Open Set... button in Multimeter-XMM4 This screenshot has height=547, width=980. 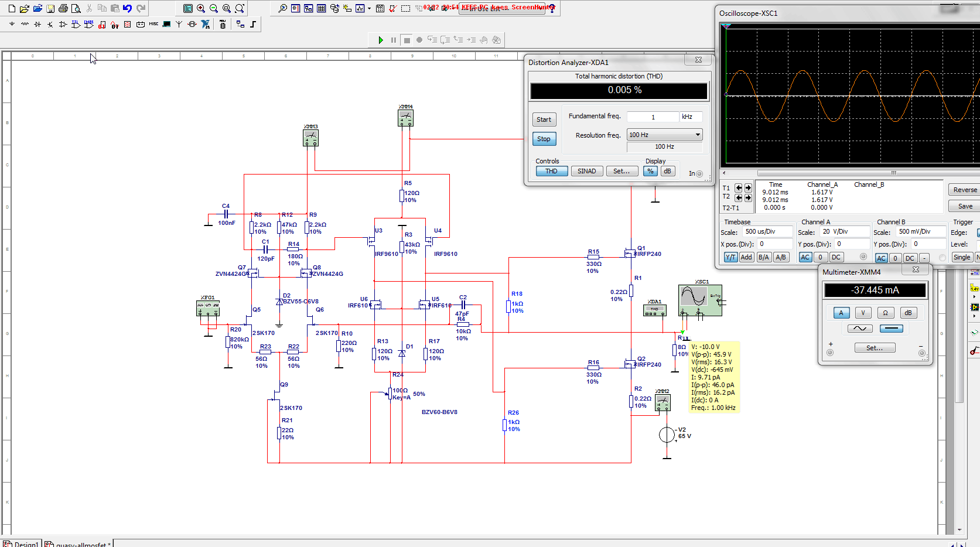[x=875, y=348]
